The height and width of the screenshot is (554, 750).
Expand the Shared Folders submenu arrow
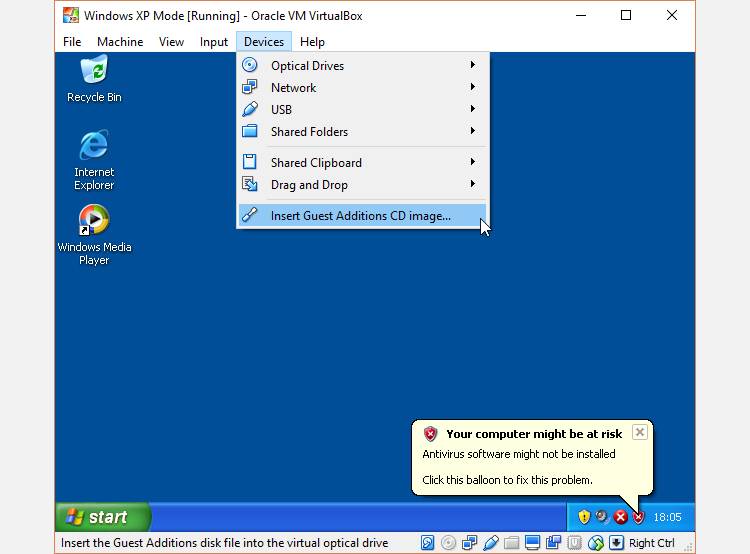(473, 131)
